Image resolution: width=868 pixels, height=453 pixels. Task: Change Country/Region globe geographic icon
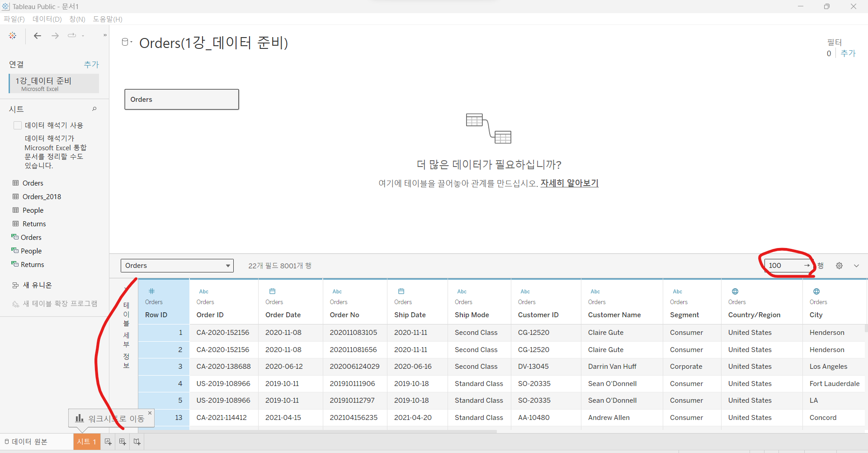pos(735,291)
